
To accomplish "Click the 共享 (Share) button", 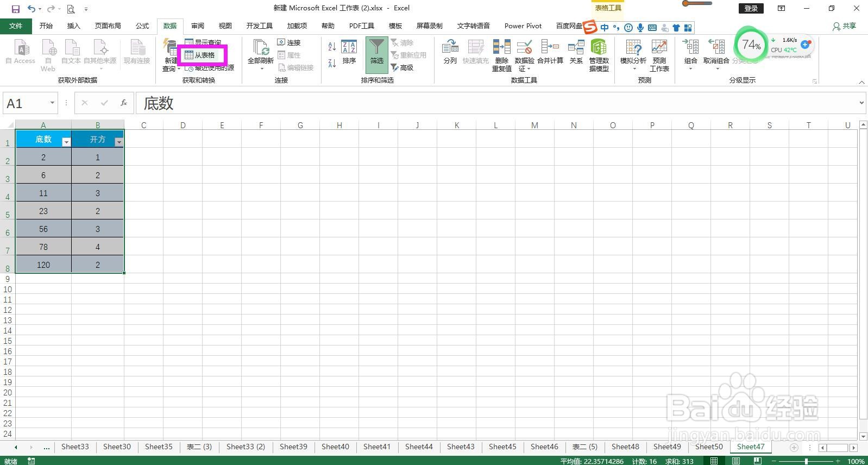I will click(x=844, y=26).
